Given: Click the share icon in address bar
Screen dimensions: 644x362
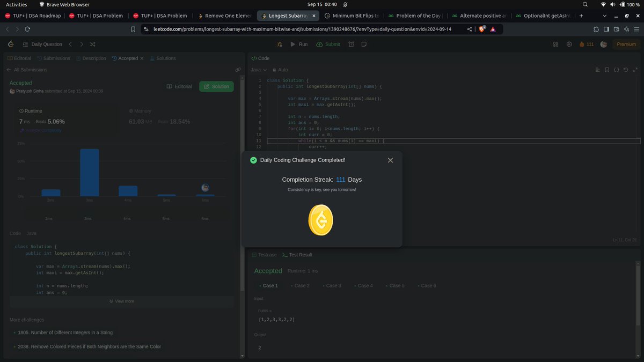Looking at the screenshot, I should pos(470,29).
